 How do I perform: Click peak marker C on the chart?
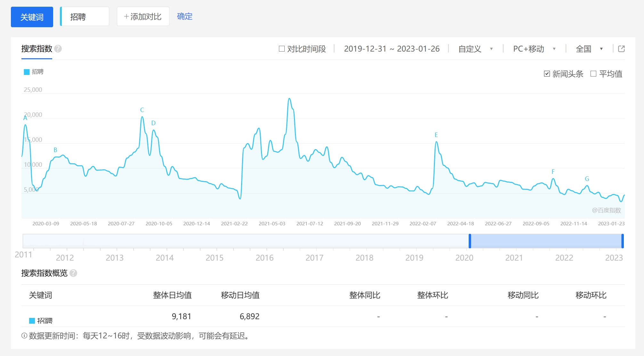coord(142,110)
